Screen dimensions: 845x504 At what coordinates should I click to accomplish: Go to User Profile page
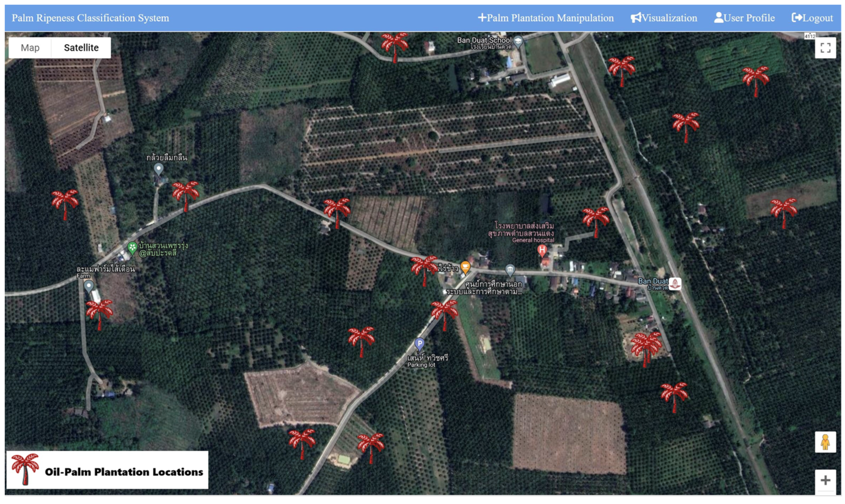point(744,18)
